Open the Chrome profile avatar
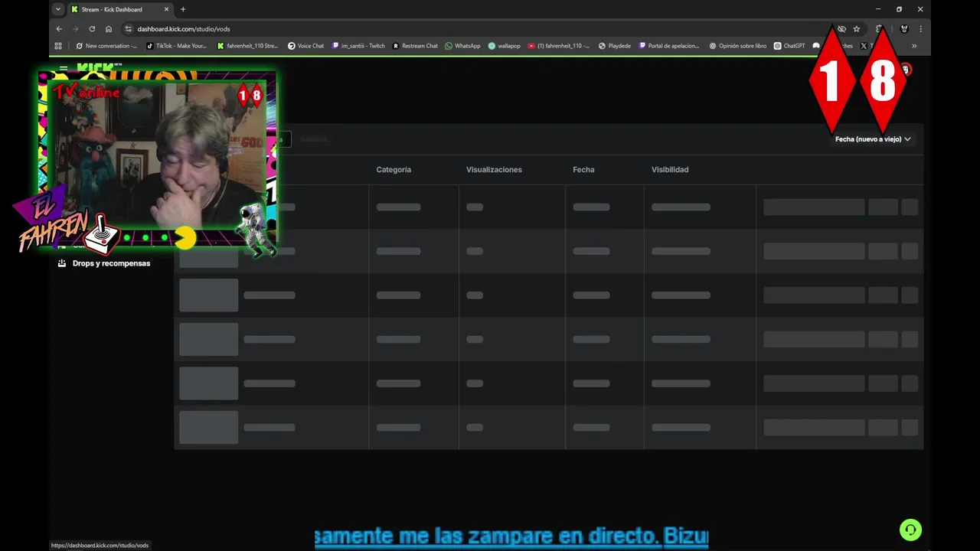980x551 pixels. tap(904, 29)
